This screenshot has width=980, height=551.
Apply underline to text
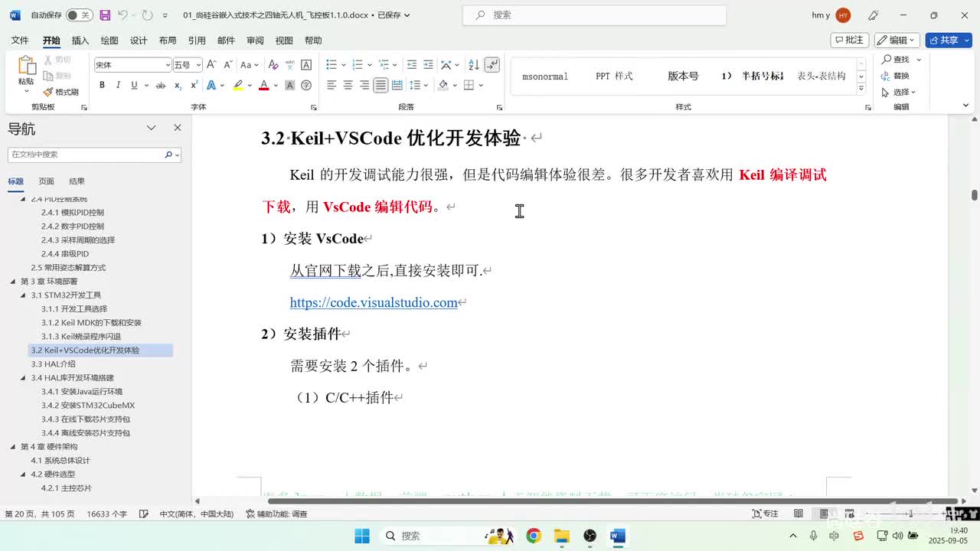pos(134,85)
